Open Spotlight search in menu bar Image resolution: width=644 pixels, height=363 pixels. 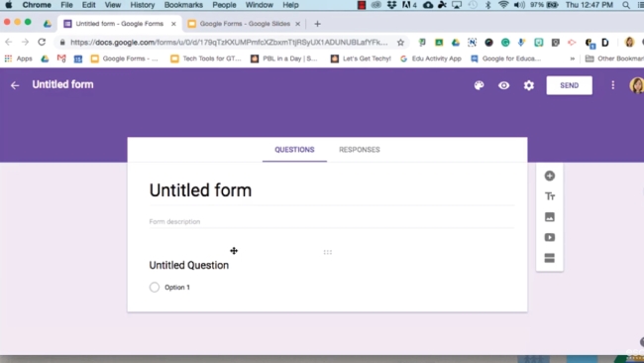pos(626,5)
